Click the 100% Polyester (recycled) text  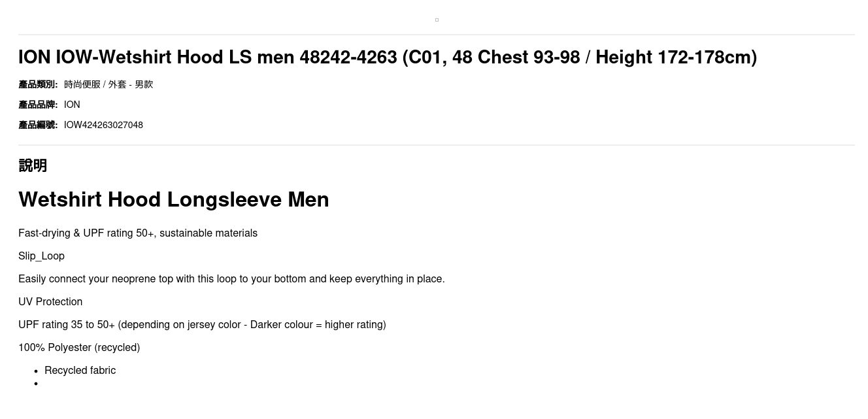pyautogui.click(x=79, y=348)
